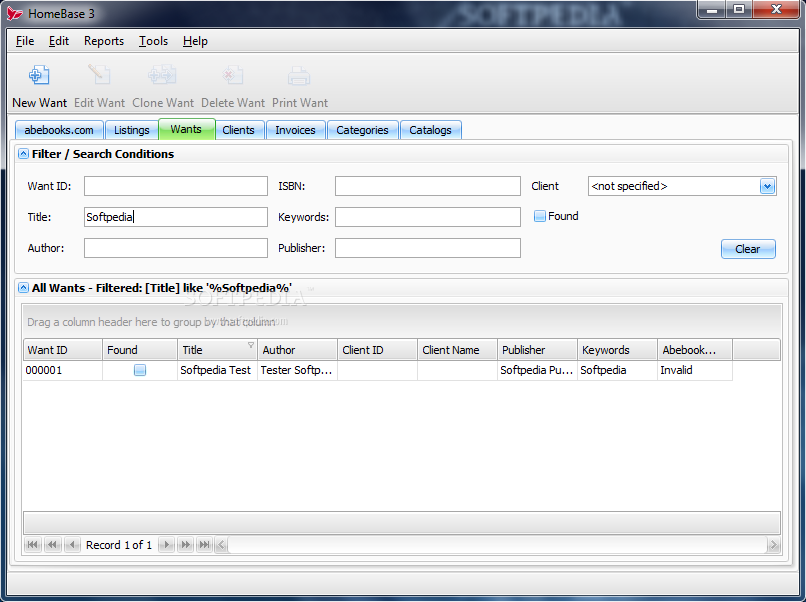Enable the Found filter checkbox
This screenshot has height=602, width=806.
[x=539, y=216]
